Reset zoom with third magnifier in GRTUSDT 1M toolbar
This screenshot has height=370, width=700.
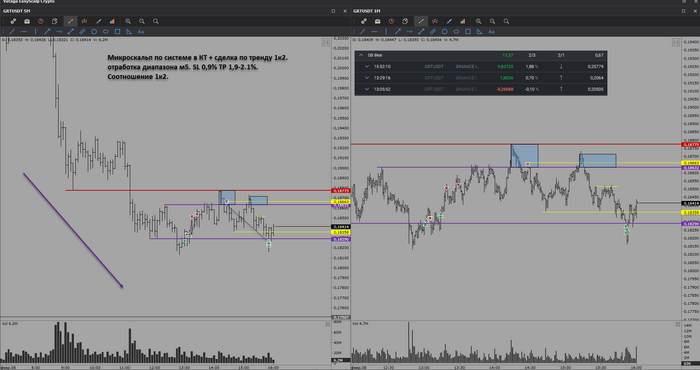[506, 21]
